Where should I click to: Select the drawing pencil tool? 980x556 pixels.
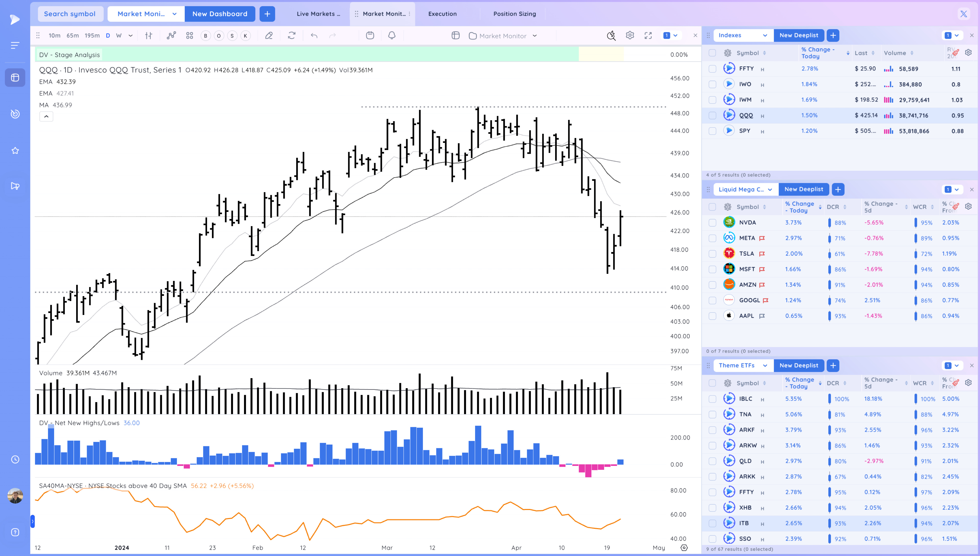coord(269,36)
